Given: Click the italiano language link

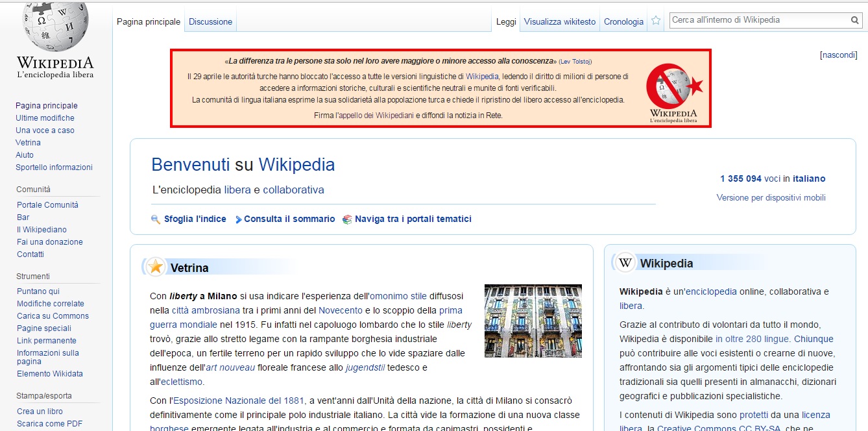Looking at the screenshot, I should [809, 179].
